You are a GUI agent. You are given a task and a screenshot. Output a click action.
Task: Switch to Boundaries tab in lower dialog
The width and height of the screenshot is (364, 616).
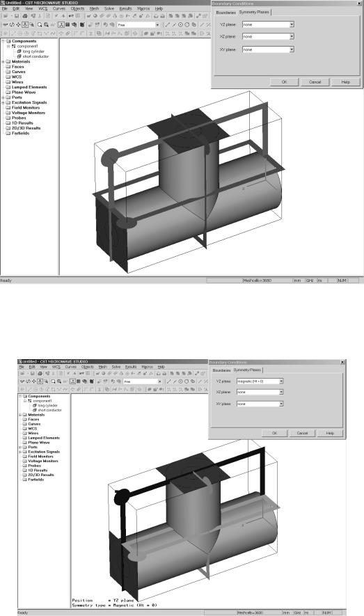(221, 370)
